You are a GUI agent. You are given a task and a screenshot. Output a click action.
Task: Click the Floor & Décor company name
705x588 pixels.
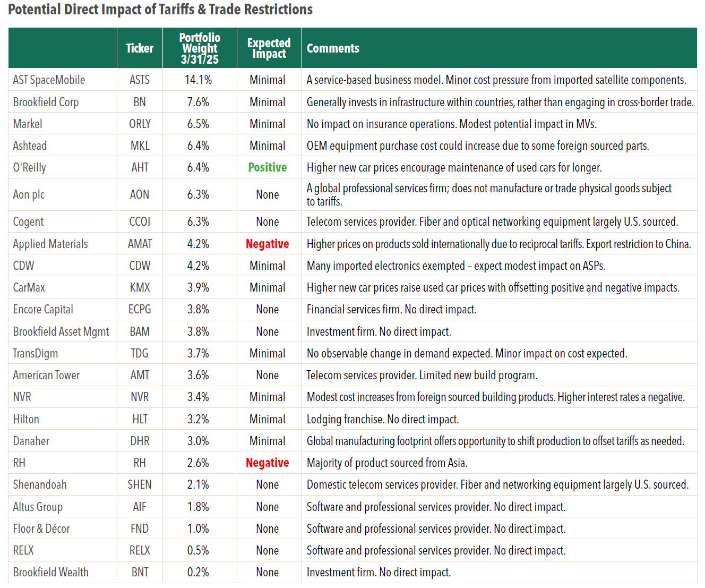(x=41, y=529)
